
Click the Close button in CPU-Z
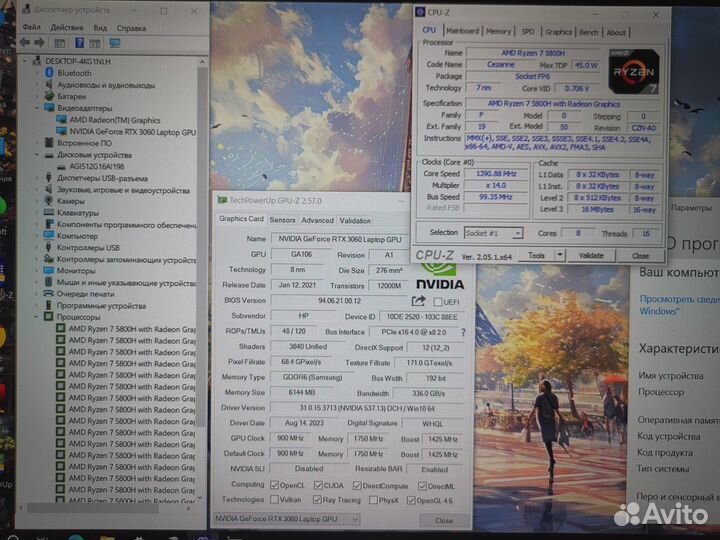pos(640,256)
